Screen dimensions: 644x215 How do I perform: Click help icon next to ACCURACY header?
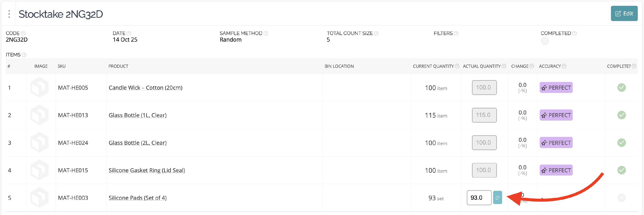tap(564, 66)
